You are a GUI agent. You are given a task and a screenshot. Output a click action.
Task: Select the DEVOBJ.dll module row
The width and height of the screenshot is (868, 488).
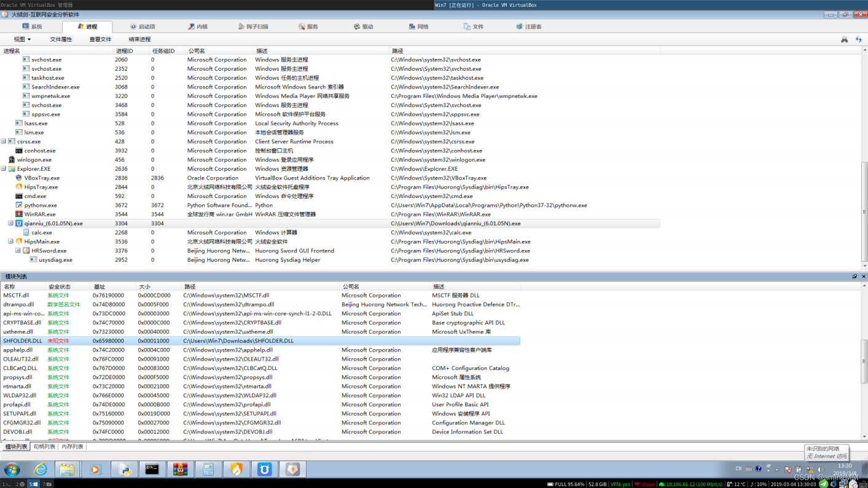click(260, 432)
